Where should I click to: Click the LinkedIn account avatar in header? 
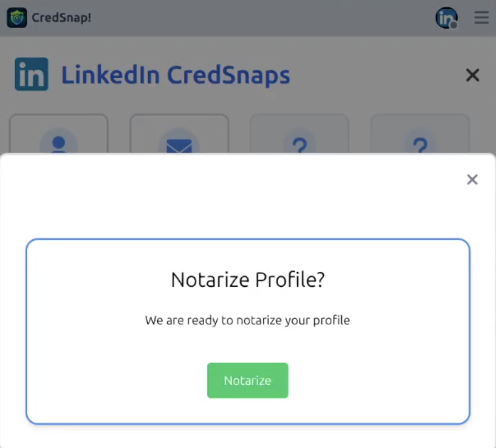[x=446, y=18]
